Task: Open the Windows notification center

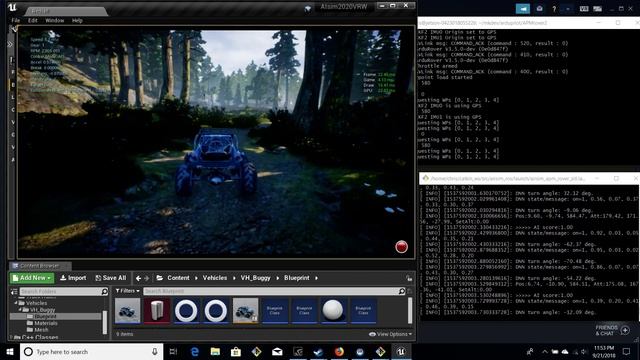Action: pos(627,351)
